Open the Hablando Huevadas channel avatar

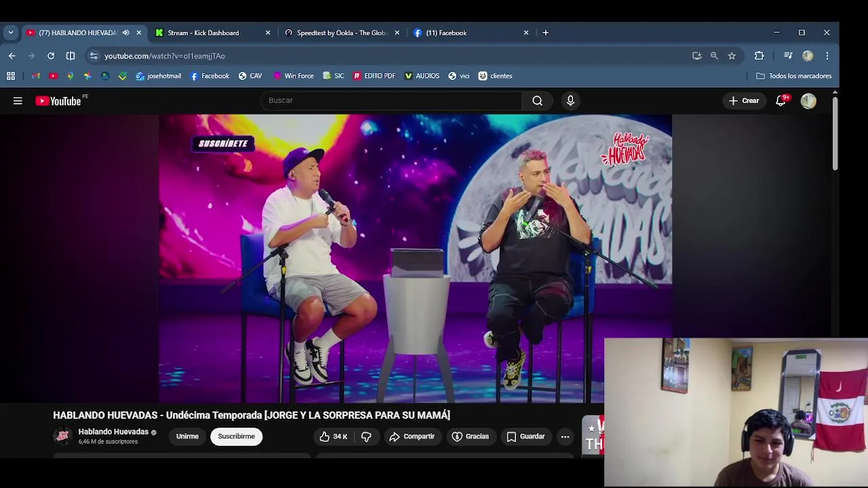point(62,436)
